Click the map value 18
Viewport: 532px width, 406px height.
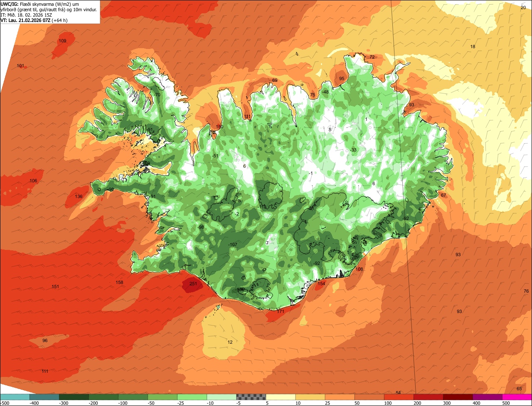coord(473,46)
